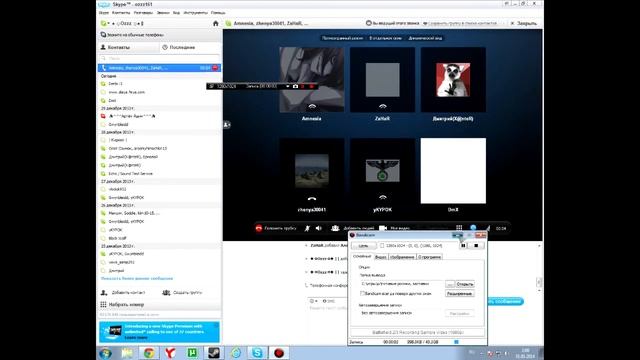This screenshot has height=360, width=640.
Task: Open the Tools menu in Skype
Action: [x=196, y=13]
